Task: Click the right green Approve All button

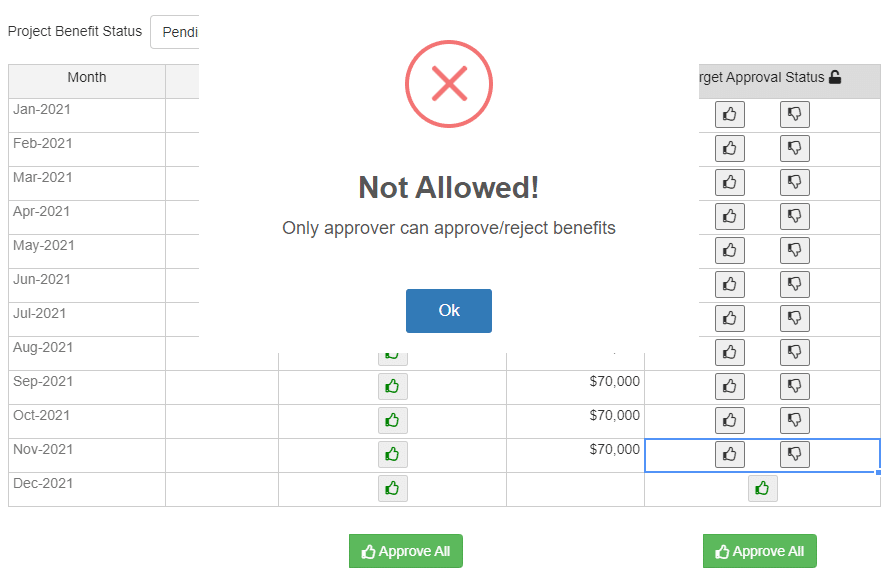Action: click(759, 551)
